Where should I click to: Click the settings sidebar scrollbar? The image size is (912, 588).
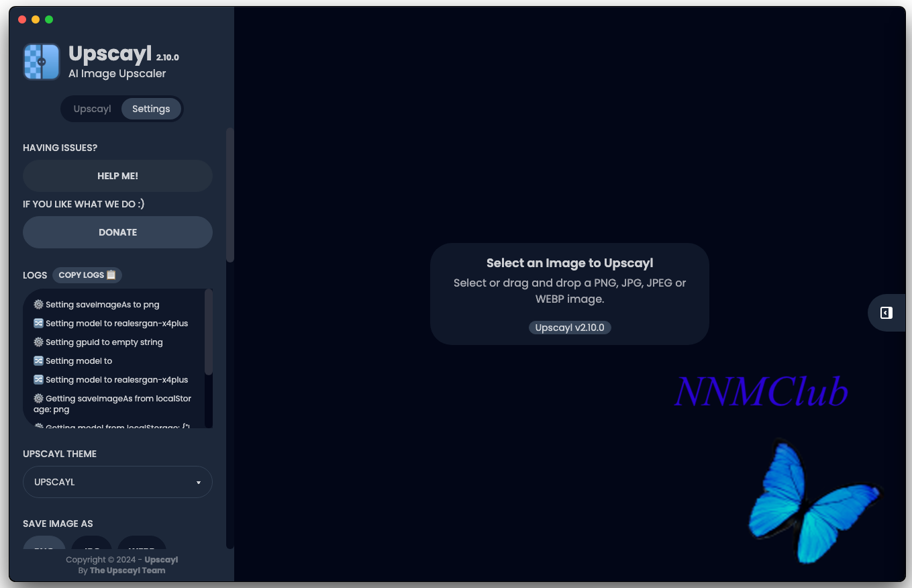230,195
